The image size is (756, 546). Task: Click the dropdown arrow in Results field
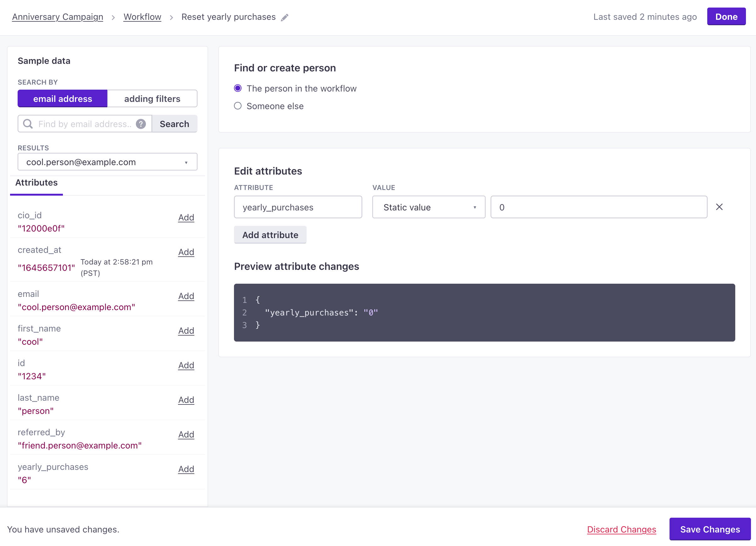coord(187,162)
